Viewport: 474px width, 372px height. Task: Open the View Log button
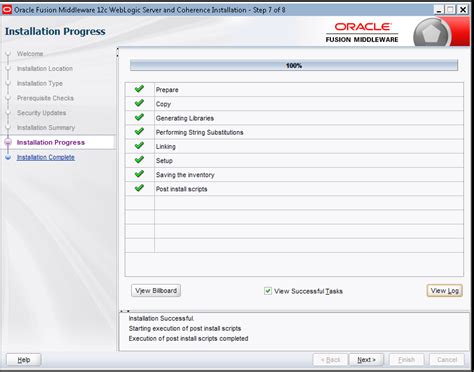pos(445,291)
